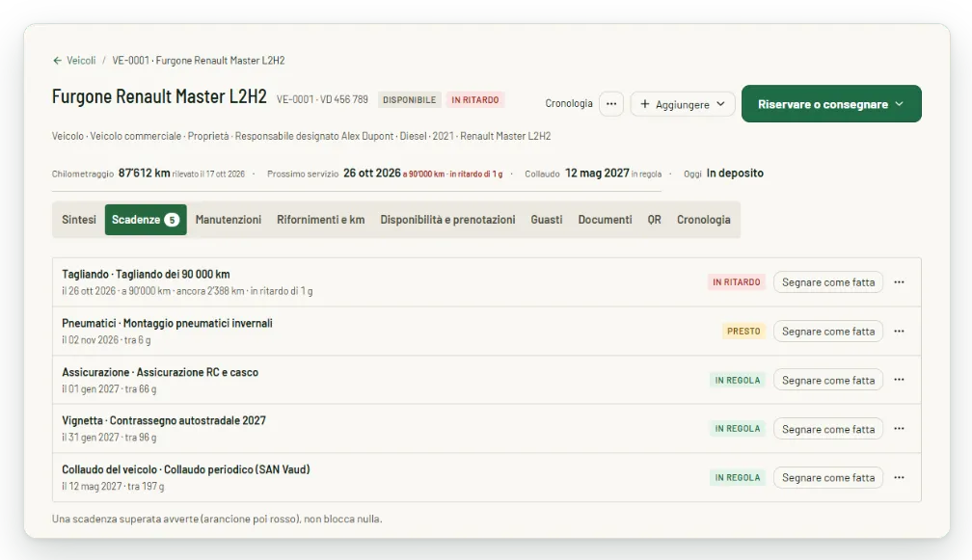This screenshot has height=560, width=972.
Task: Open the Cronologia tab in the tab bar
Action: (704, 220)
